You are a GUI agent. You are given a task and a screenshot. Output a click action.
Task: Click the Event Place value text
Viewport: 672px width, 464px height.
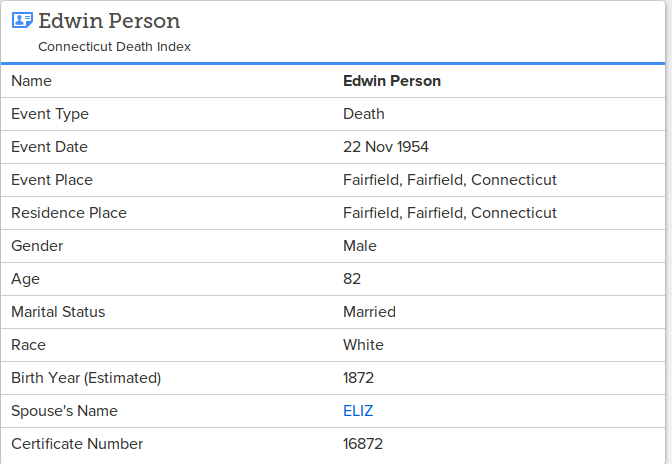click(450, 180)
